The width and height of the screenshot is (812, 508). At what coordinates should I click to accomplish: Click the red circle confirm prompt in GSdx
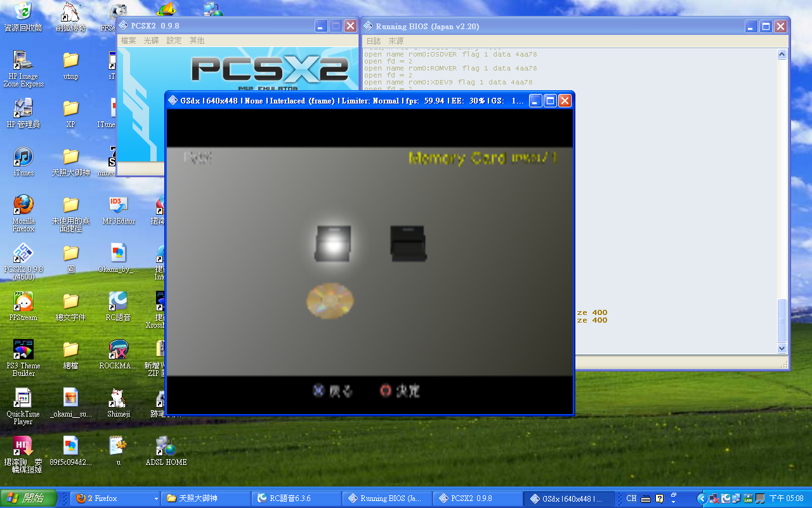pyautogui.click(x=400, y=391)
